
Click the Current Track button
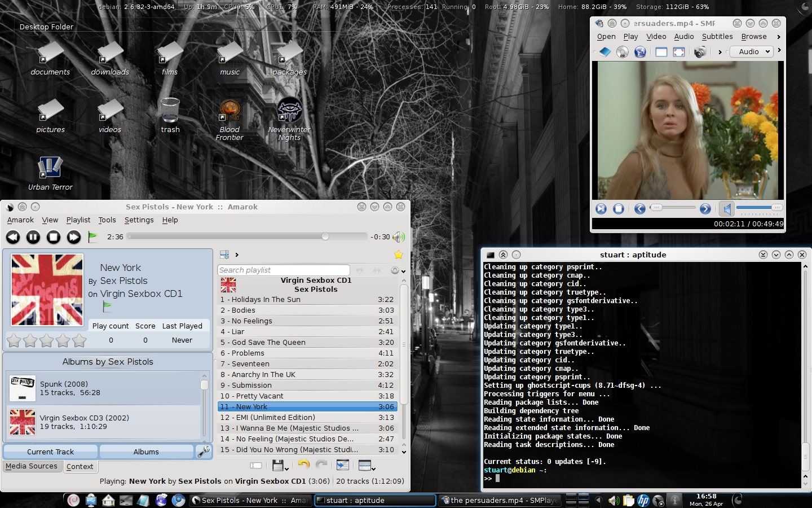coord(51,452)
